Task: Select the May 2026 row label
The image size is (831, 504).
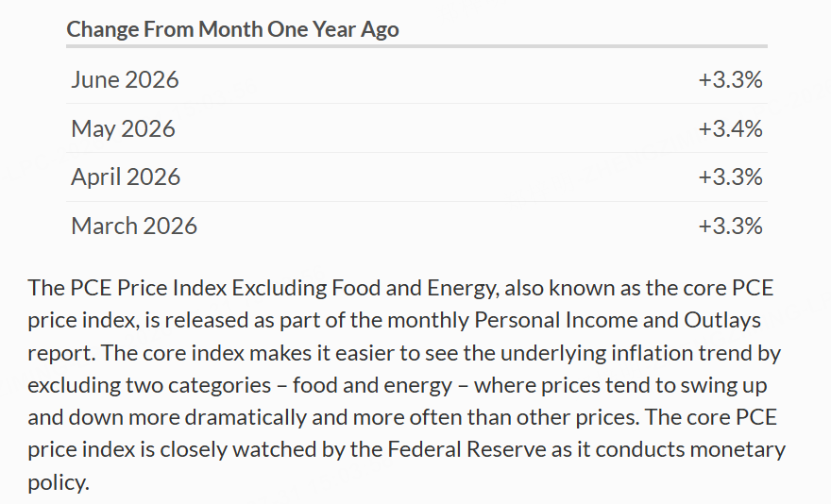Action: [123, 128]
